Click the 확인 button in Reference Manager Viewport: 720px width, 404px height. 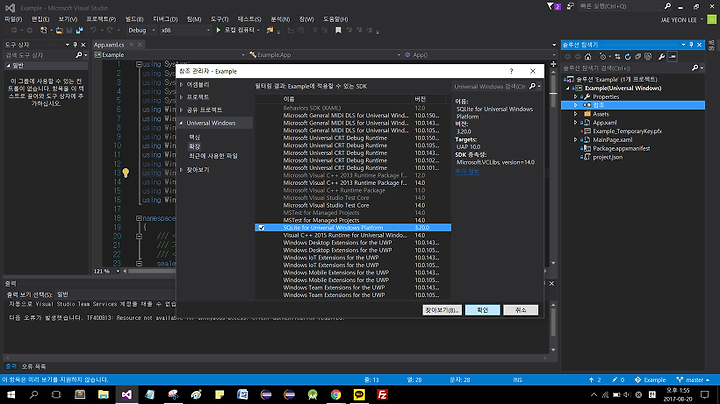click(482, 310)
